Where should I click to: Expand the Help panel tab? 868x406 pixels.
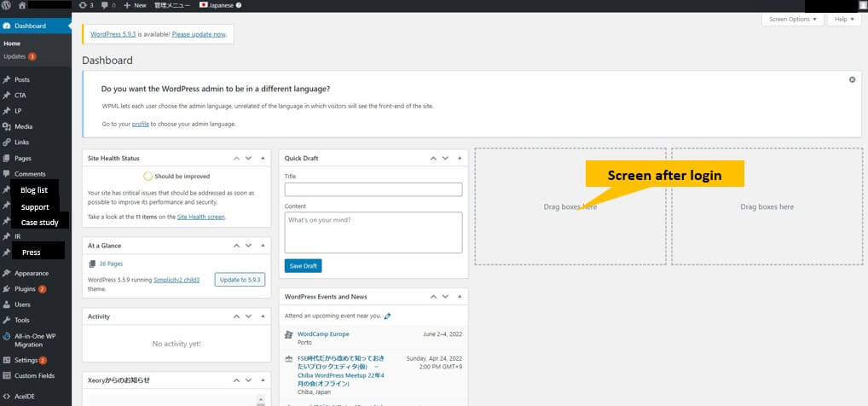click(843, 19)
